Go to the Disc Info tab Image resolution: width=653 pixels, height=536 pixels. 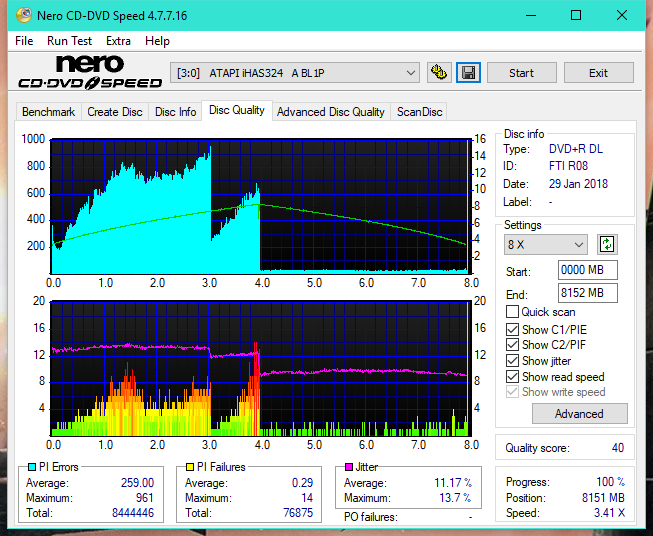pyautogui.click(x=175, y=112)
